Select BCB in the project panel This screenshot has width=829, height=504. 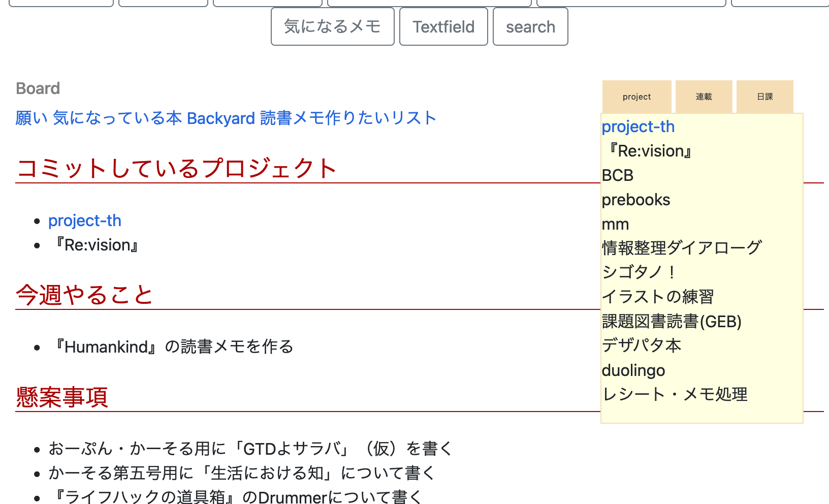618,175
